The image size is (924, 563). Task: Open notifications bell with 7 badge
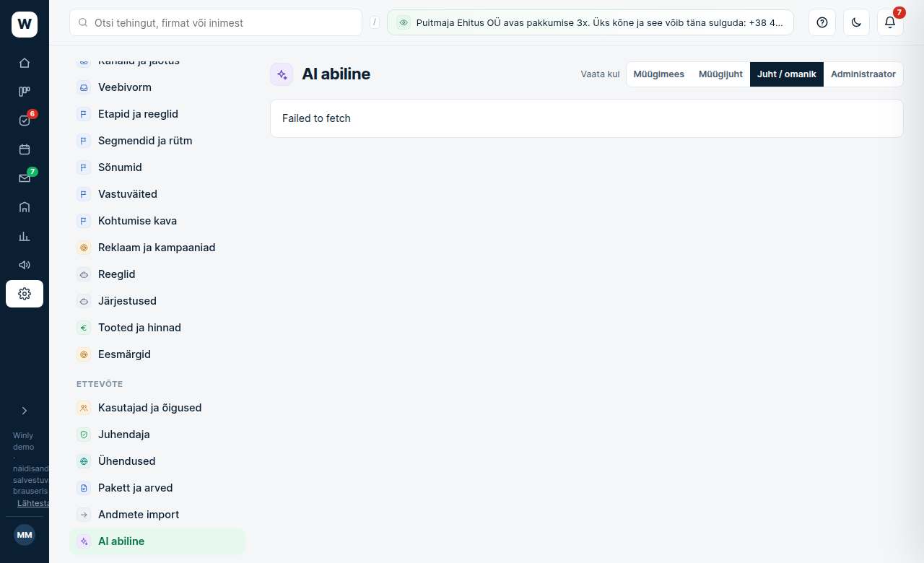click(x=890, y=22)
